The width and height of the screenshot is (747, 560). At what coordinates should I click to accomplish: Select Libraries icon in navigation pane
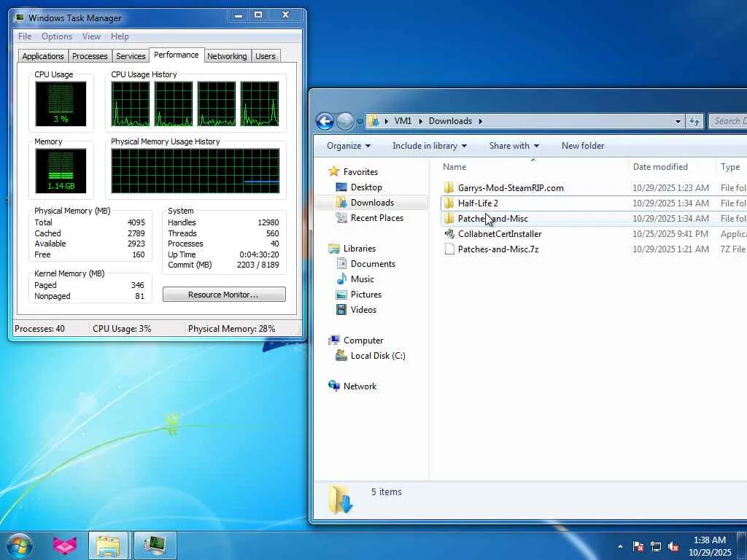coord(334,249)
